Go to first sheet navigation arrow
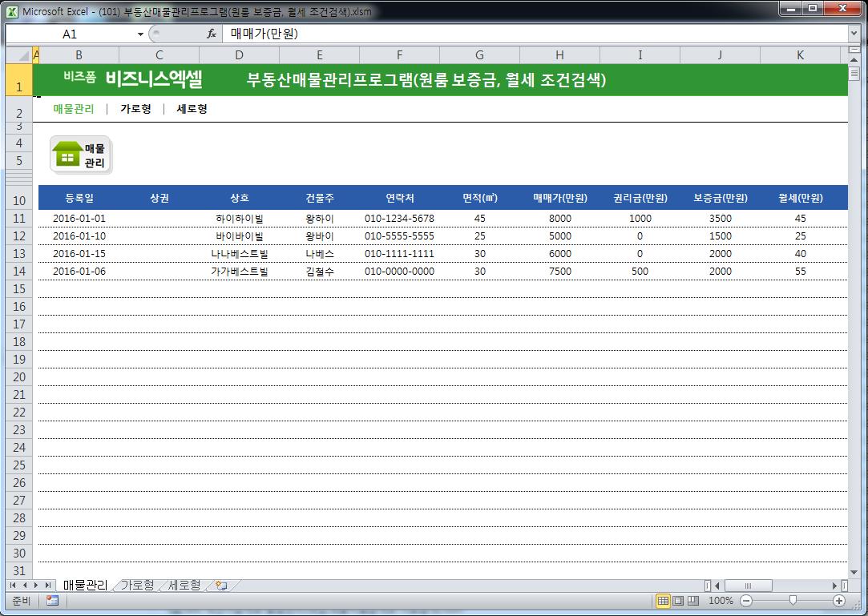868x616 pixels. (13, 585)
